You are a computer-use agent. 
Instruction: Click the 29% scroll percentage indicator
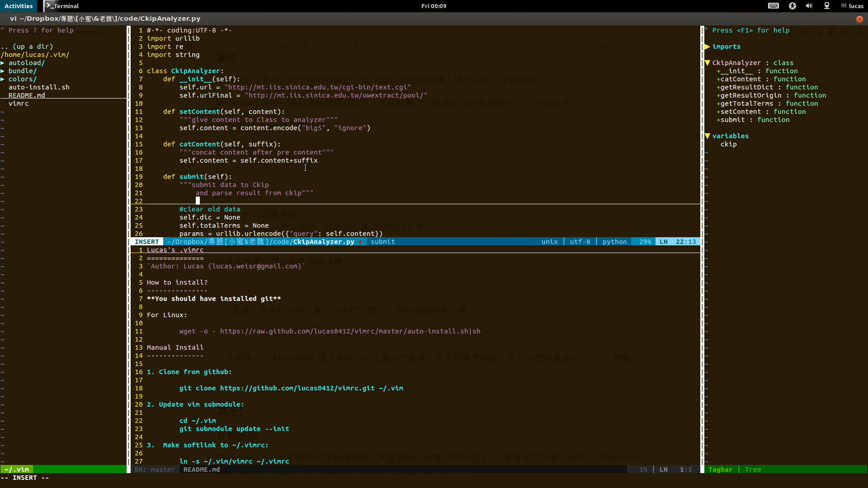[644, 241]
